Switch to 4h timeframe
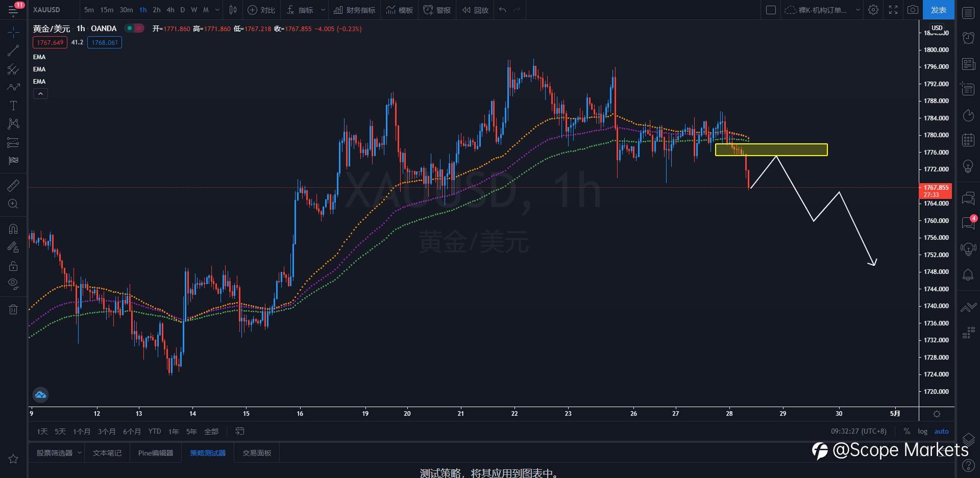Viewport: 980px width, 478px height. [x=170, y=10]
